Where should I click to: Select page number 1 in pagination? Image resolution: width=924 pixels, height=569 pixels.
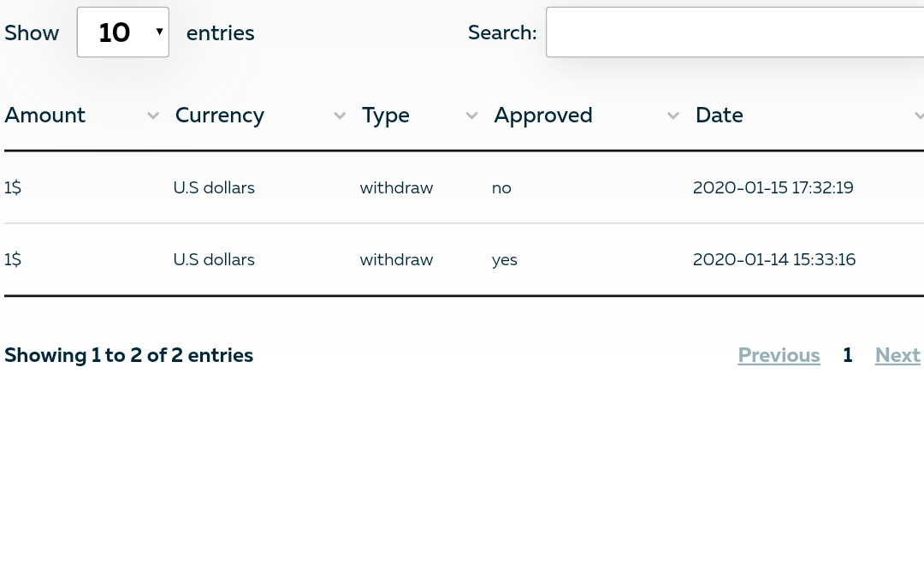click(847, 355)
